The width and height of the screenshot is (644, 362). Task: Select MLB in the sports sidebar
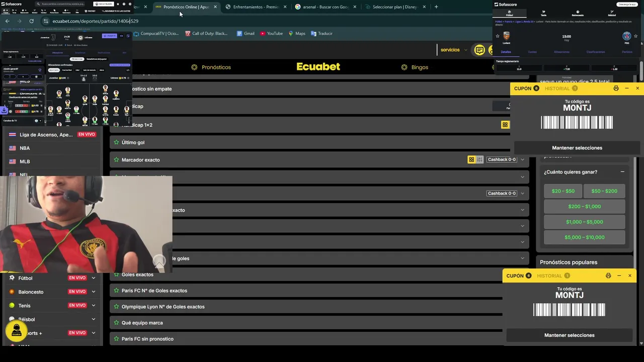click(25, 161)
